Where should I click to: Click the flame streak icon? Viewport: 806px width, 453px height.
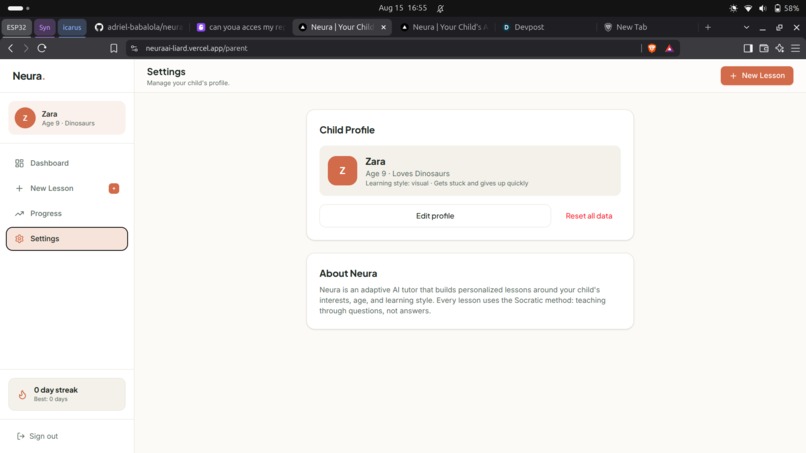[22, 394]
